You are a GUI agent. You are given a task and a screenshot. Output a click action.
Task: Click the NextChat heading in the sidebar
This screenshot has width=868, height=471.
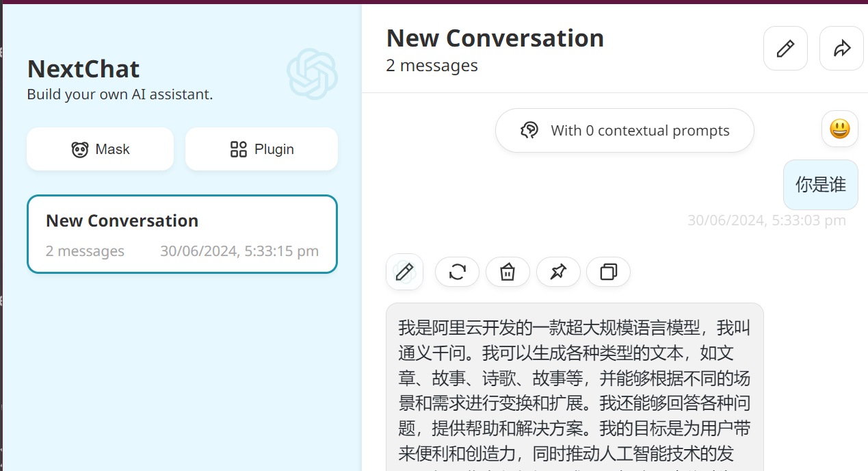point(83,69)
